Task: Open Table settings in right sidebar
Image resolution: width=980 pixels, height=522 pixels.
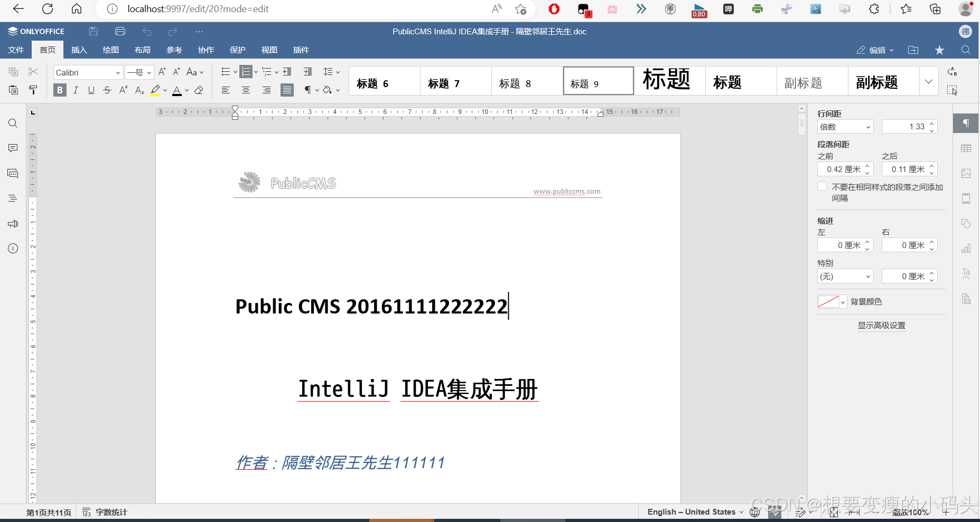Action: coord(966,148)
